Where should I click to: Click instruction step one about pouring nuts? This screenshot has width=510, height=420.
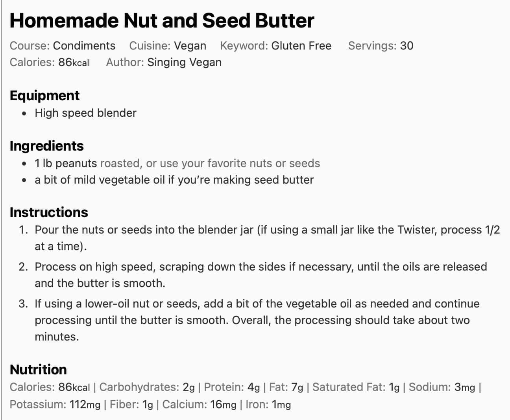pos(267,230)
